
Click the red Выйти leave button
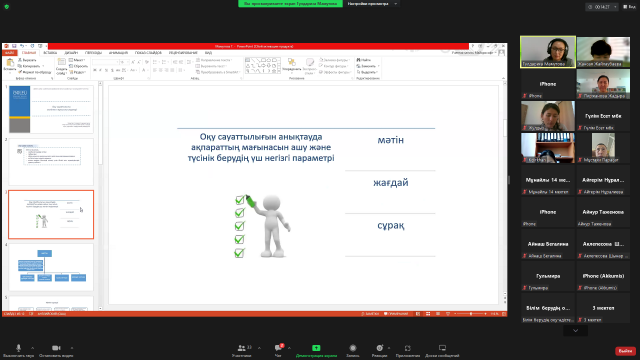pos(625,351)
